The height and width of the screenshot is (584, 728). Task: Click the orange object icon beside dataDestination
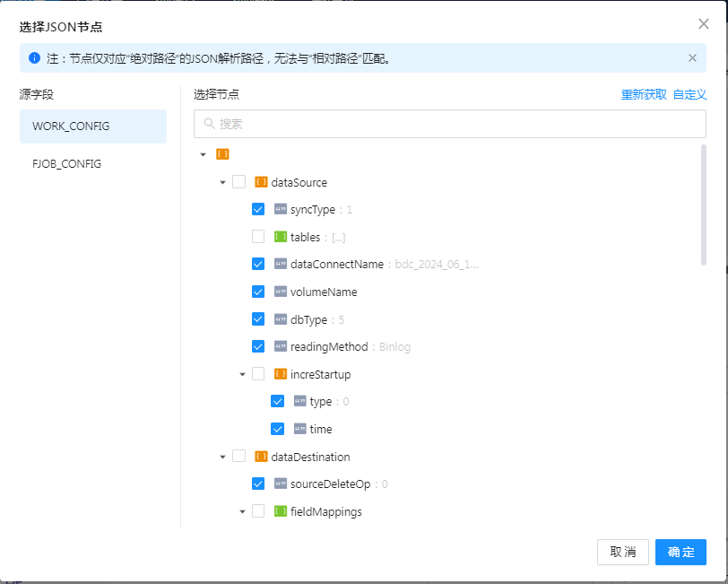tap(261, 457)
